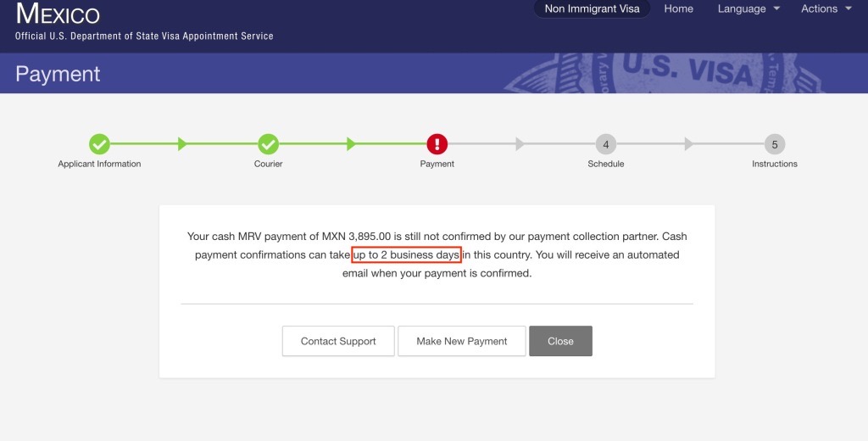Click the Applicant Information step label

coord(99,164)
